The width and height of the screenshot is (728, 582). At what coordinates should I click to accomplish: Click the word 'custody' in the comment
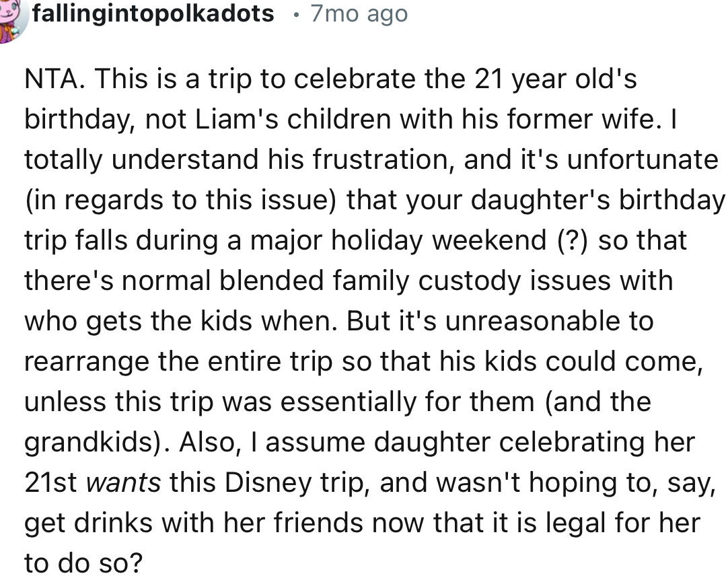click(x=469, y=281)
